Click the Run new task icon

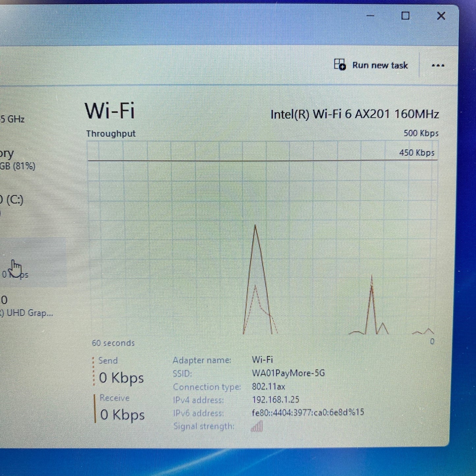click(340, 65)
